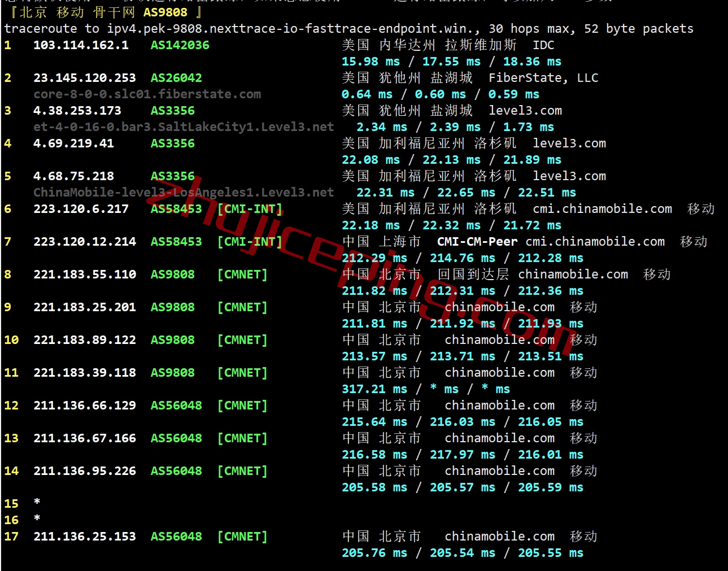
Task: Click the CMI-CM-Peer label on hop 7
Action: click(477, 242)
